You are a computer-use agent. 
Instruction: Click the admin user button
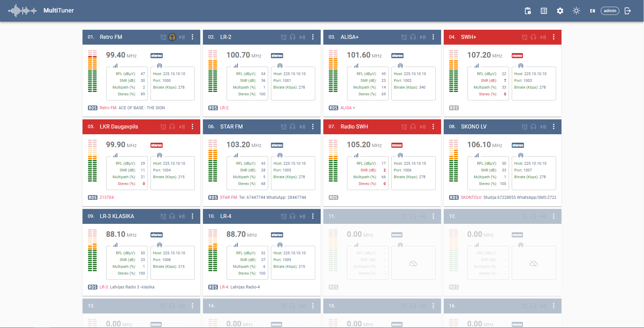click(610, 11)
